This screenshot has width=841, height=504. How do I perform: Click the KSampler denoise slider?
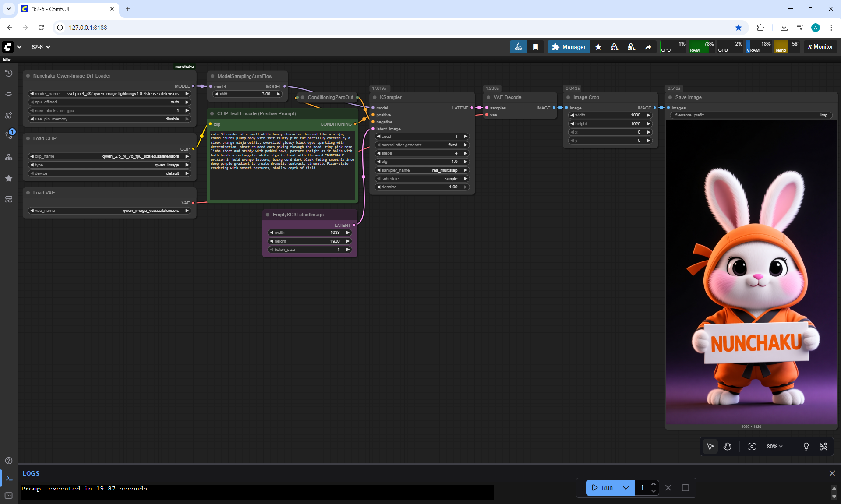coord(421,187)
